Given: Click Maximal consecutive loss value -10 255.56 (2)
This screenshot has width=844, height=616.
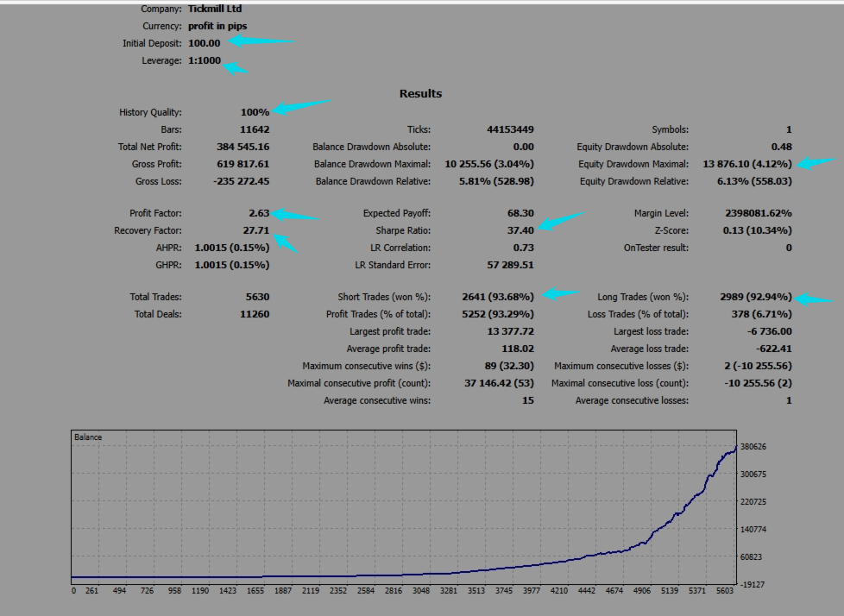Looking at the screenshot, I should click(758, 382).
